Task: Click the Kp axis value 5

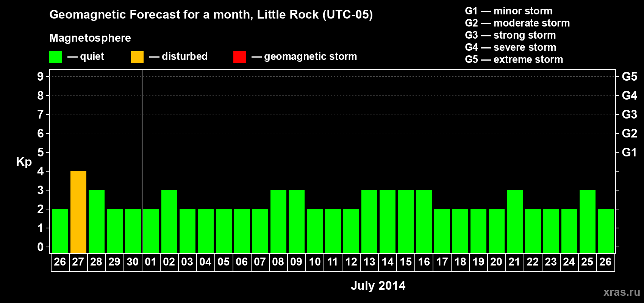Action: point(40,152)
